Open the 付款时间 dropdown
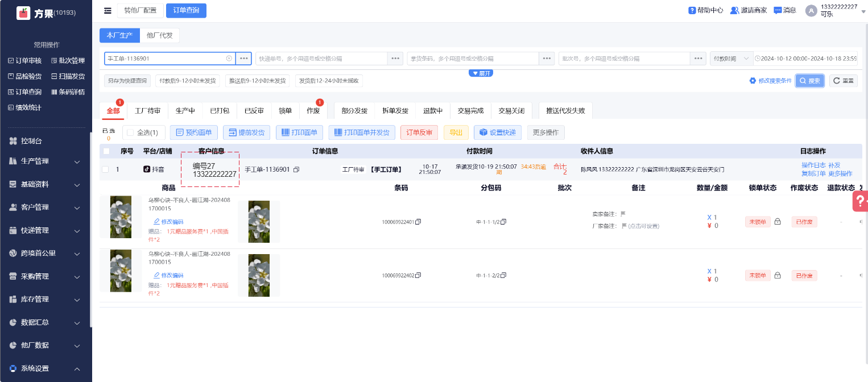The height and width of the screenshot is (382, 868). (x=731, y=59)
